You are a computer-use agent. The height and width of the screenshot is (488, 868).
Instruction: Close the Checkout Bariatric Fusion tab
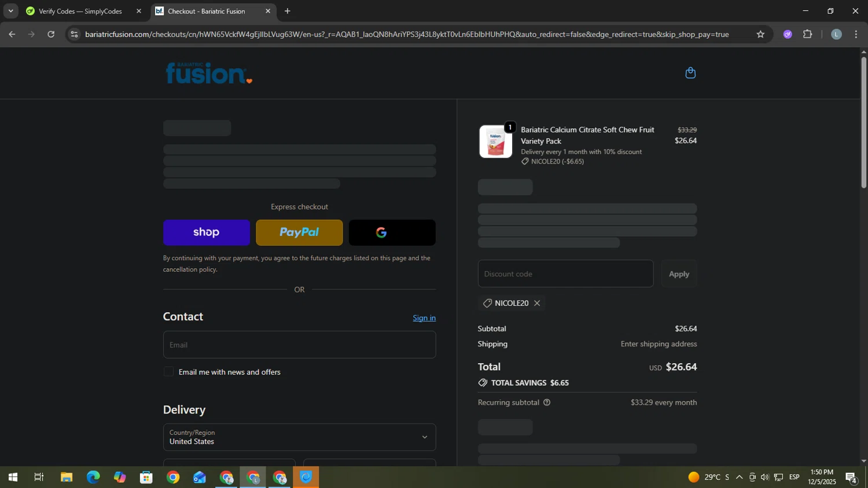(x=268, y=11)
